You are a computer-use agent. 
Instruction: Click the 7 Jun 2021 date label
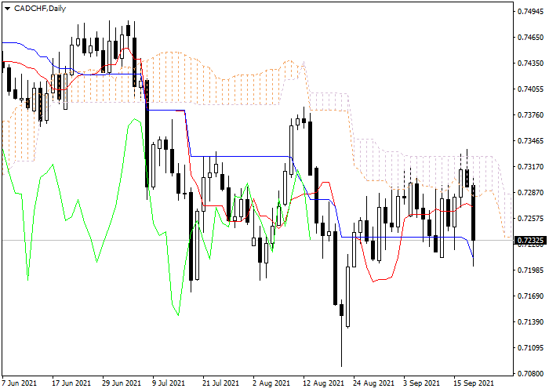tap(19, 383)
